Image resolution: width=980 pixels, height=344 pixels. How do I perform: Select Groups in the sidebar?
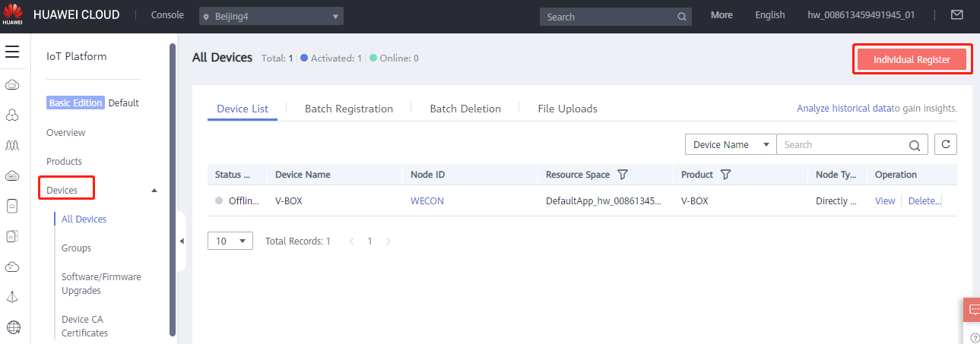coord(76,248)
